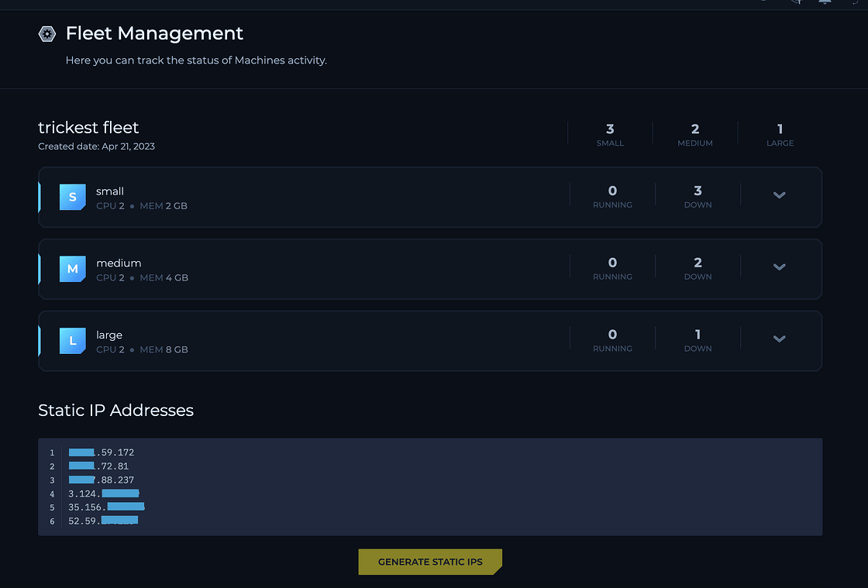Image resolution: width=868 pixels, height=588 pixels.
Task: Click the 1 LARGE fleet counter
Action: coord(780,135)
